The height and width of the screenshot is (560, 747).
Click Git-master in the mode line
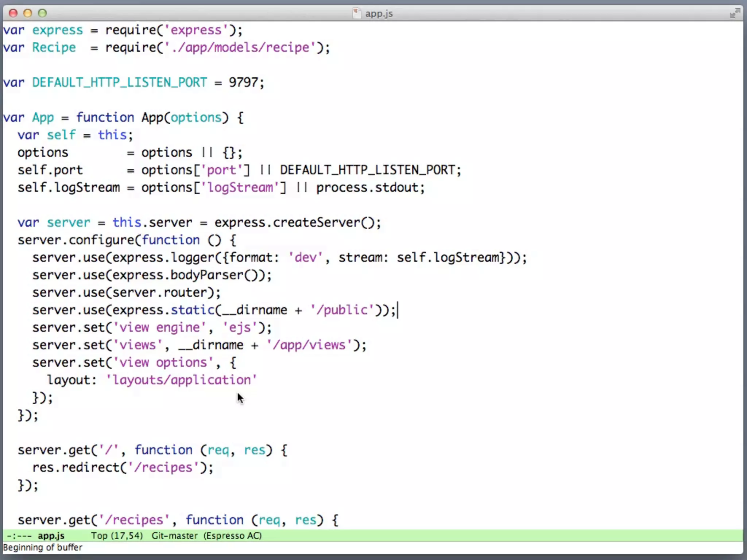point(174,536)
